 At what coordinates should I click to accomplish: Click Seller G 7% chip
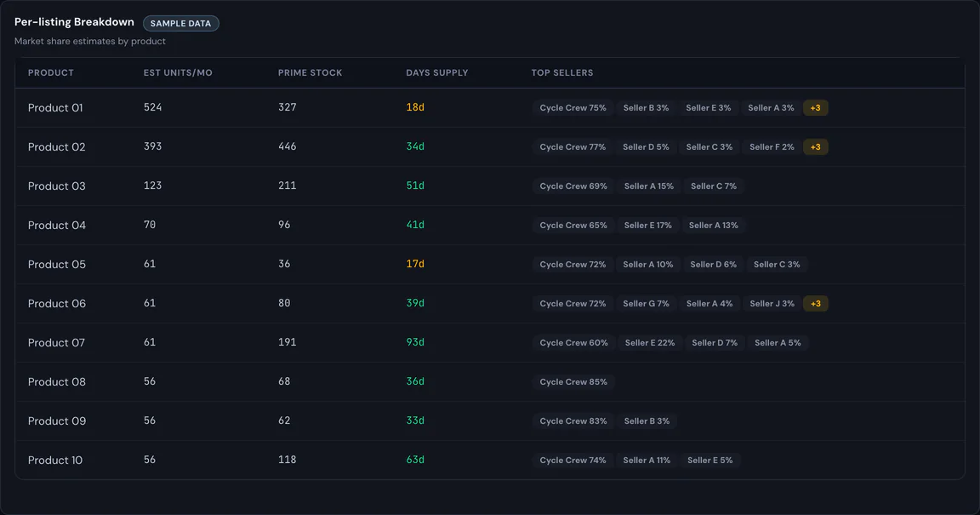(647, 304)
